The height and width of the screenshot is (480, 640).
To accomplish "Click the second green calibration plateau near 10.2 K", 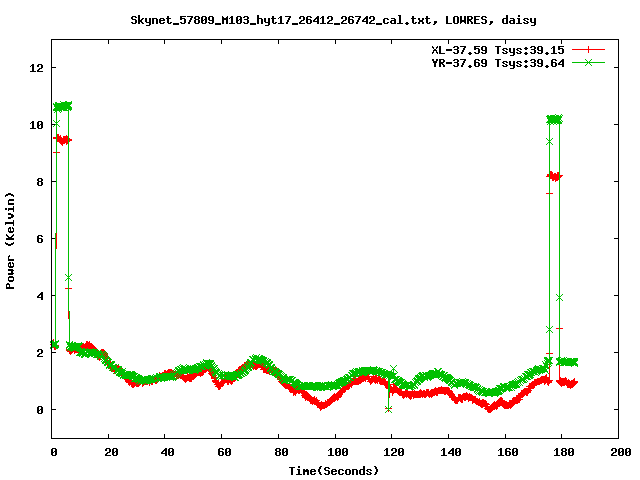I will pyautogui.click(x=555, y=120).
